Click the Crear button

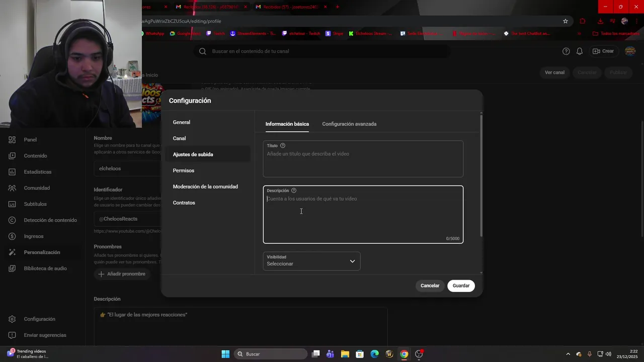coord(603,51)
